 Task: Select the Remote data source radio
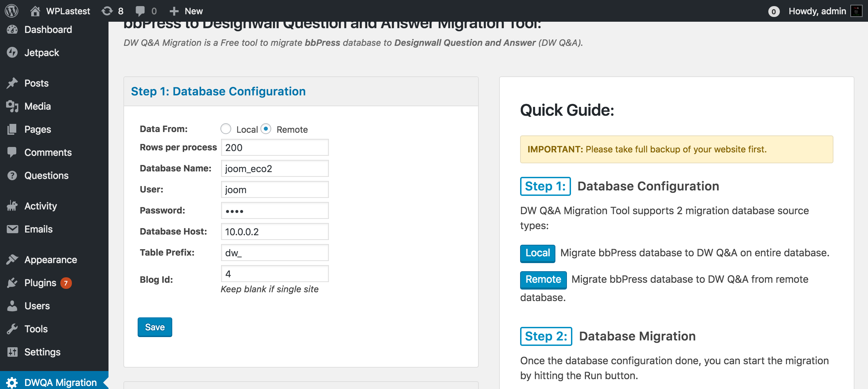(x=266, y=129)
